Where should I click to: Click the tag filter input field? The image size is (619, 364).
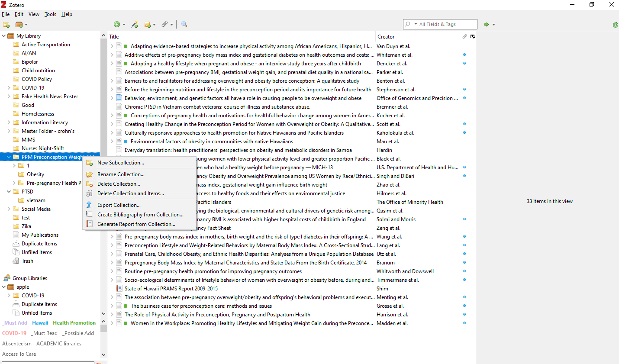[48, 363]
